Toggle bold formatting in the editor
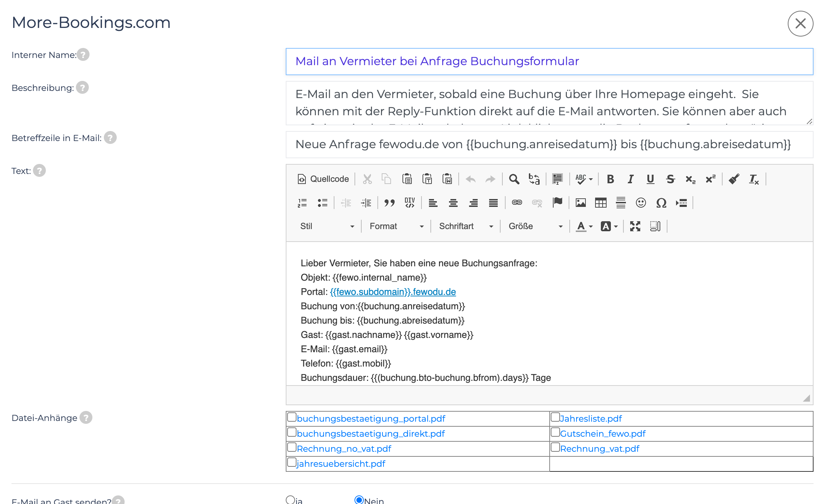Image resolution: width=825 pixels, height=504 pixels. pos(611,179)
